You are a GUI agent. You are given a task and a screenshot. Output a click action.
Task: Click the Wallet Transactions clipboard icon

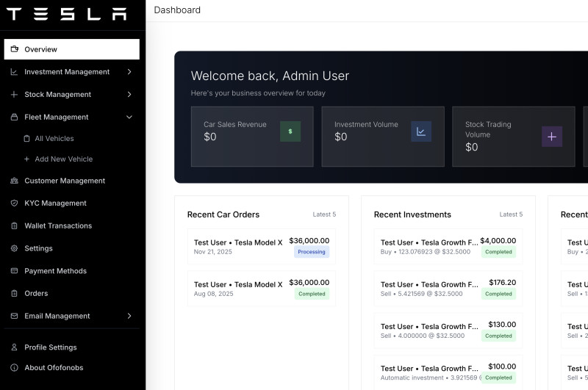coord(15,226)
